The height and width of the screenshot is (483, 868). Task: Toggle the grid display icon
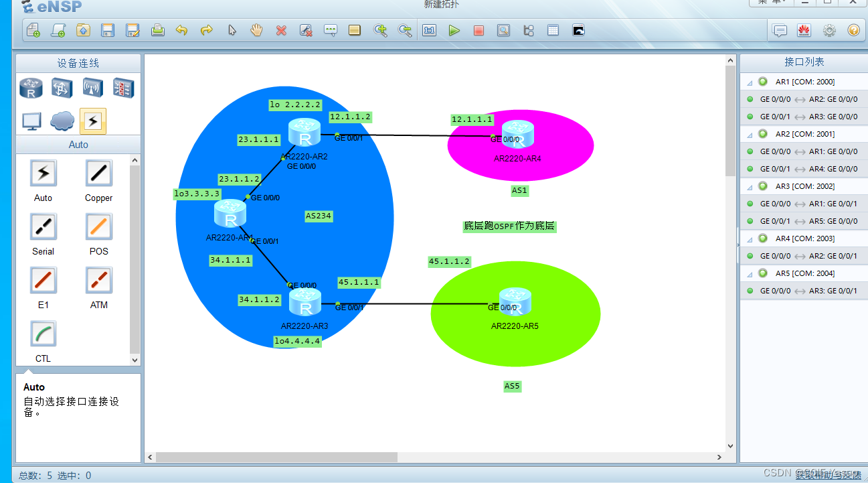pos(553,30)
